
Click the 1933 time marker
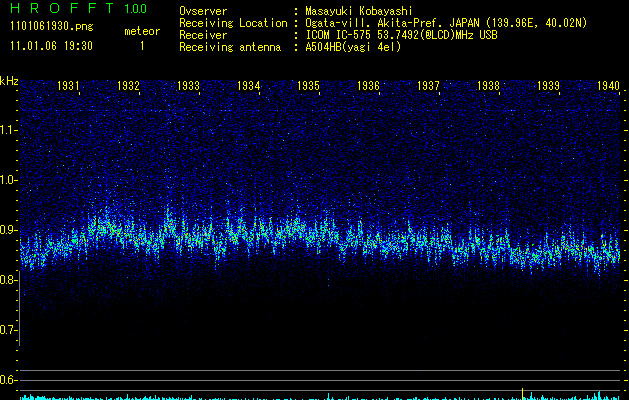click(x=188, y=87)
